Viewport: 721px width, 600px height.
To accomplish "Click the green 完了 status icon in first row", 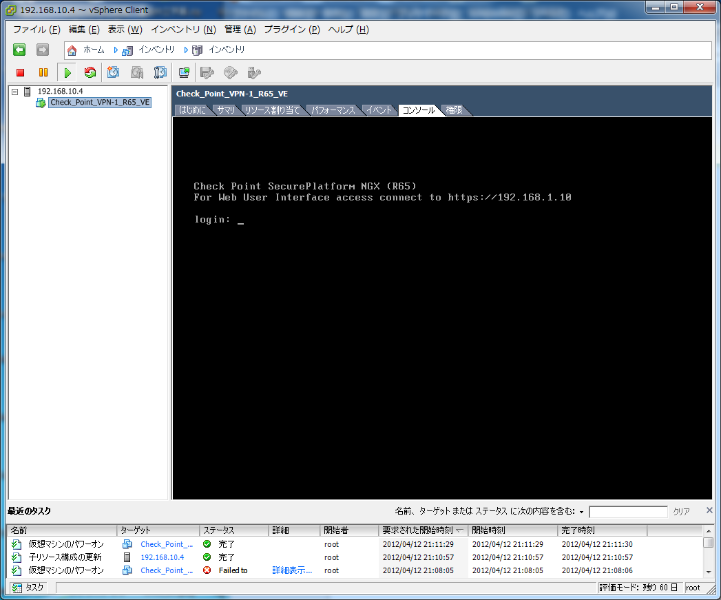I will (x=207, y=544).
